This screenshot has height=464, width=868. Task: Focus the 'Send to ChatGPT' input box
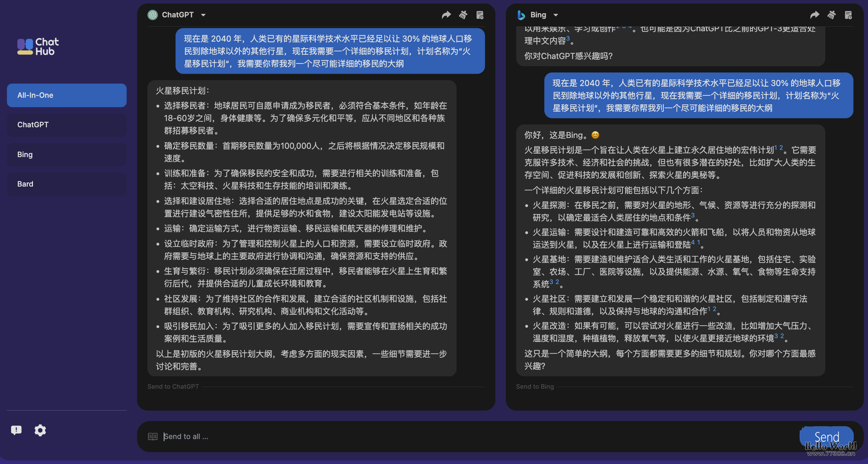[243, 386]
